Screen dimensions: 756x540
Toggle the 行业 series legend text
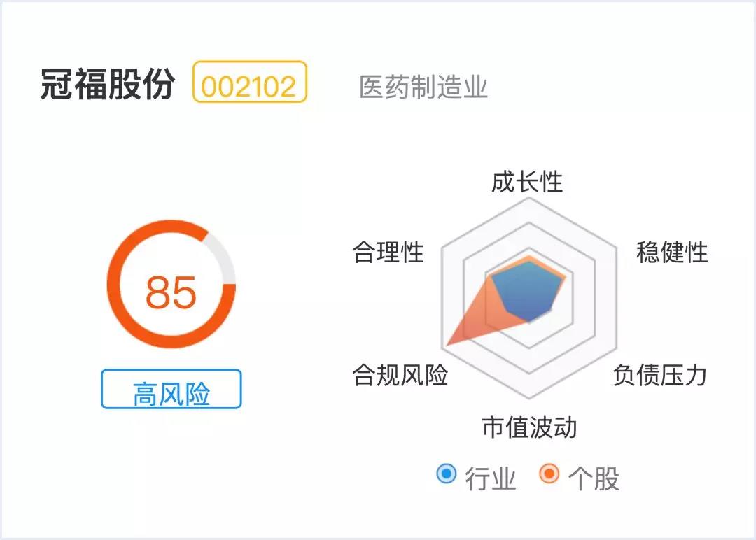coord(490,479)
